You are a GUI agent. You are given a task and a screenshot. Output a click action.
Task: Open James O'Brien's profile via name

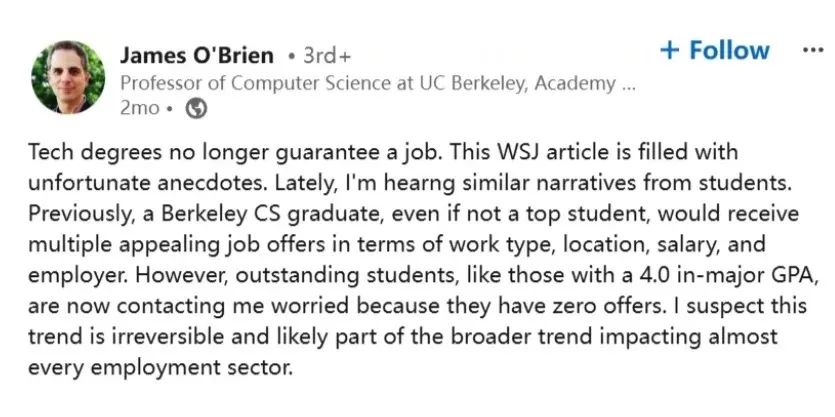click(x=197, y=55)
